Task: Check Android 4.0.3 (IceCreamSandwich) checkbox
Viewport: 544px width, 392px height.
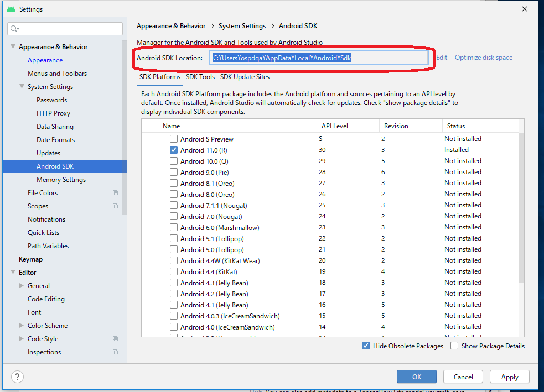Action: tap(173, 316)
